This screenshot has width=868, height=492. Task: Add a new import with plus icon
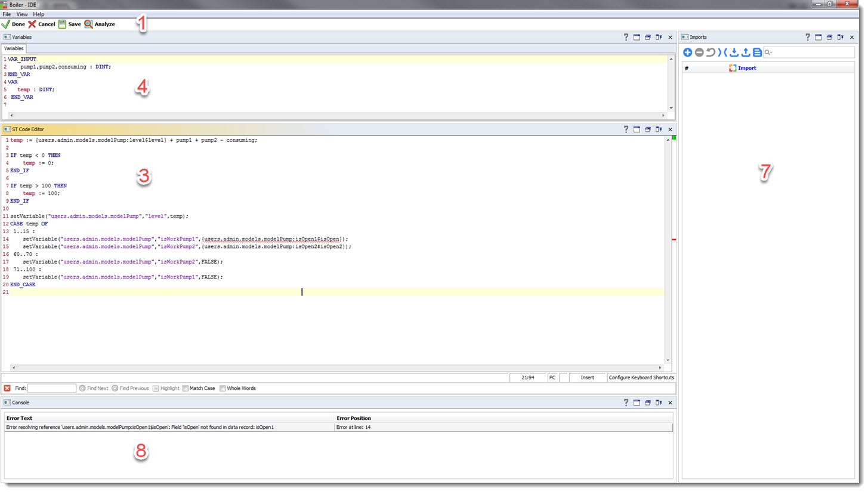pos(687,52)
